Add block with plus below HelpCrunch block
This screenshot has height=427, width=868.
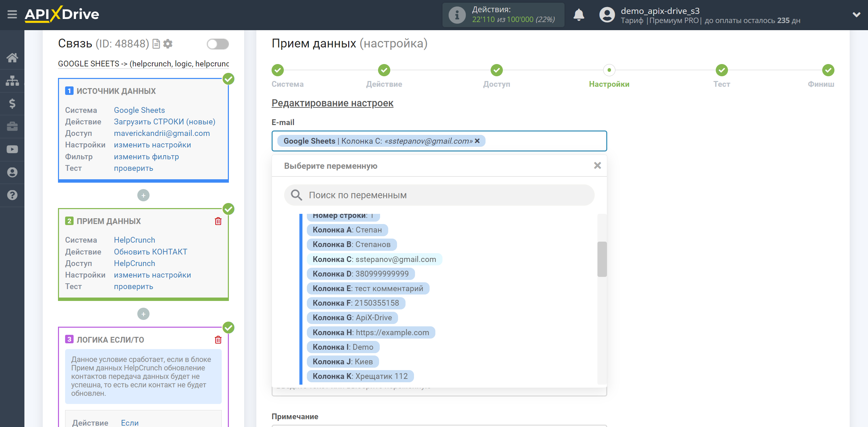click(143, 314)
